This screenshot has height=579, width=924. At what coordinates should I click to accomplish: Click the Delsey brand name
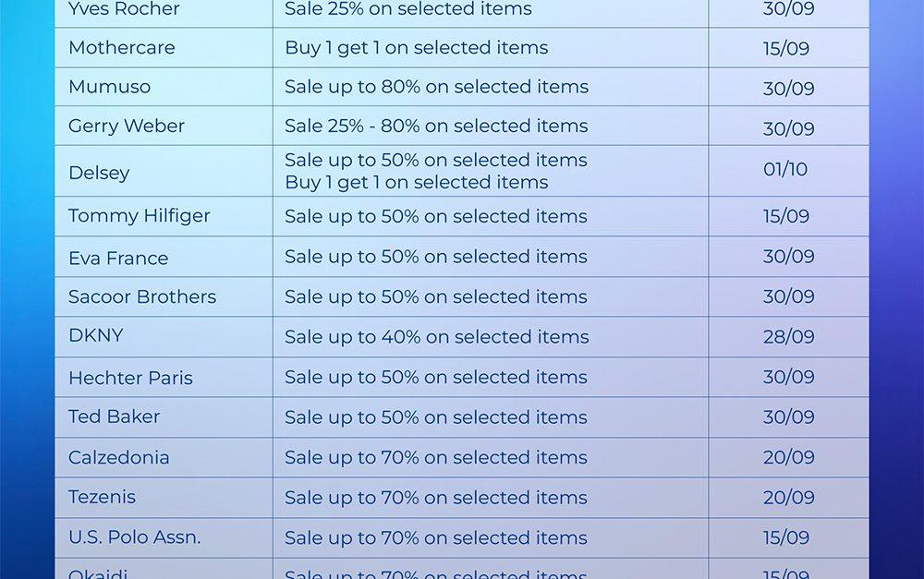99,173
